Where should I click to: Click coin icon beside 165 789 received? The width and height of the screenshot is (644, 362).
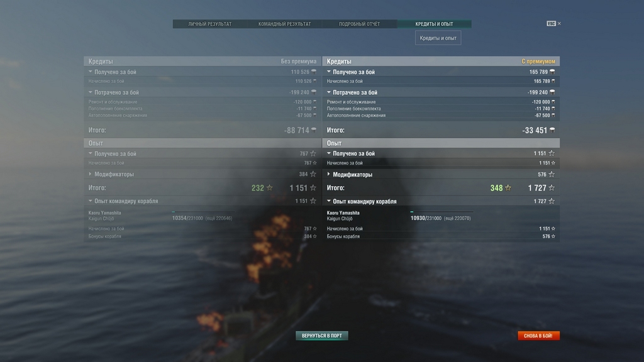(552, 72)
